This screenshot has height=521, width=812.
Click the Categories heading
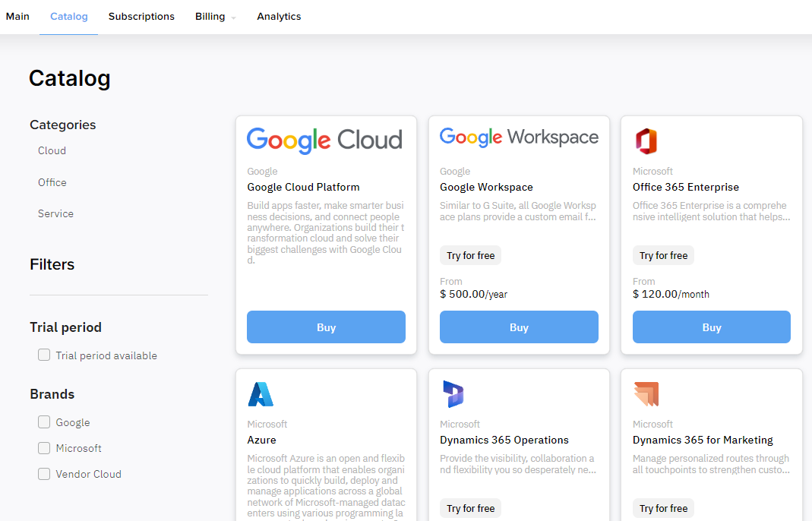[62, 125]
